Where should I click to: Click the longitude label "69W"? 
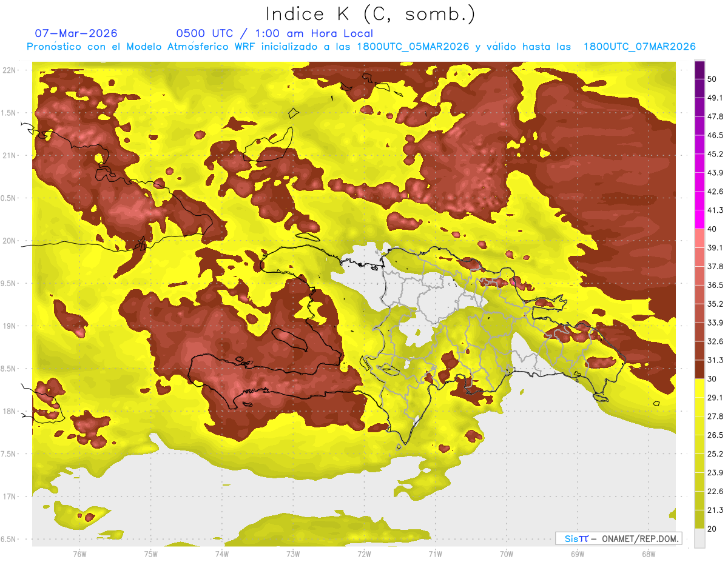click(577, 554)
